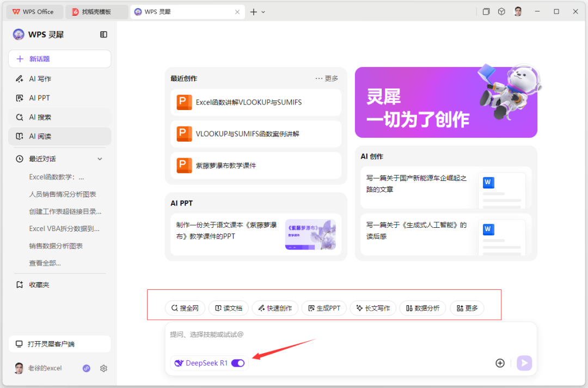Click the 生成PPT skill chip
The height and width of the screenshot is (388, 588).
[x=324, y=308]
